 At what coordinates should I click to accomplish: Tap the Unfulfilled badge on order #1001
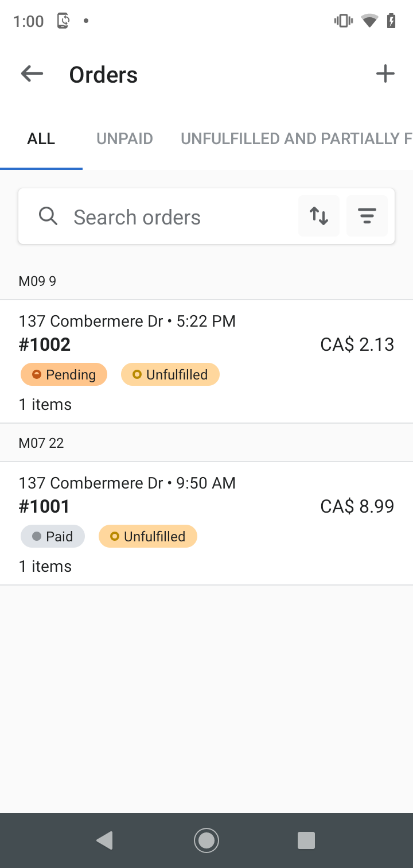pos(148,537)
